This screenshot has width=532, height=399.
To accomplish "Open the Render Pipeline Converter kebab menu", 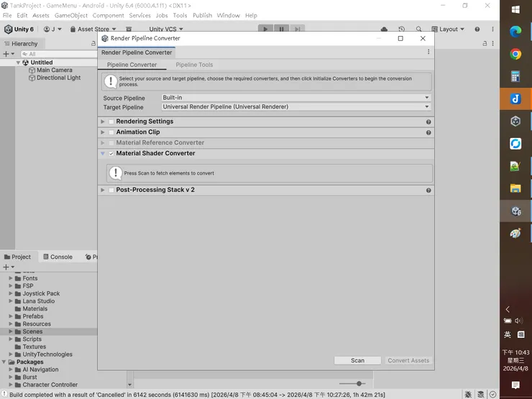I will click(428, 52).
